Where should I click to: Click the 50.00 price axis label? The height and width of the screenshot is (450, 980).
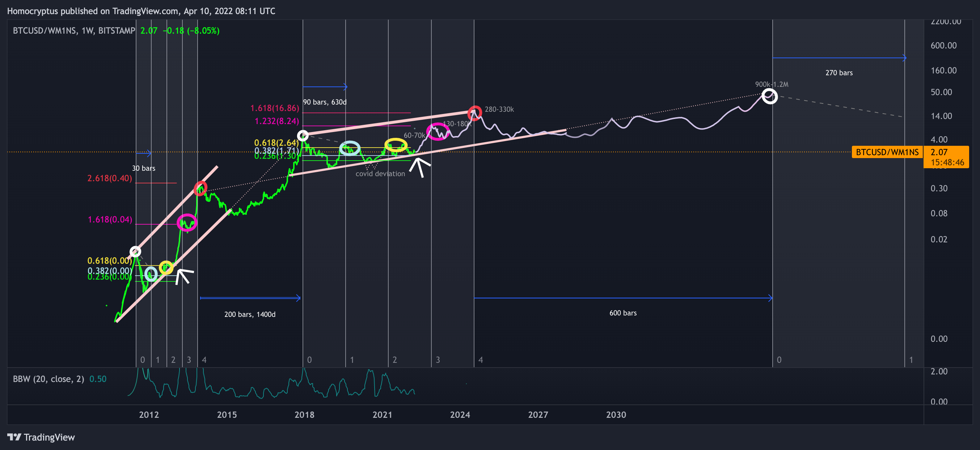941,92
